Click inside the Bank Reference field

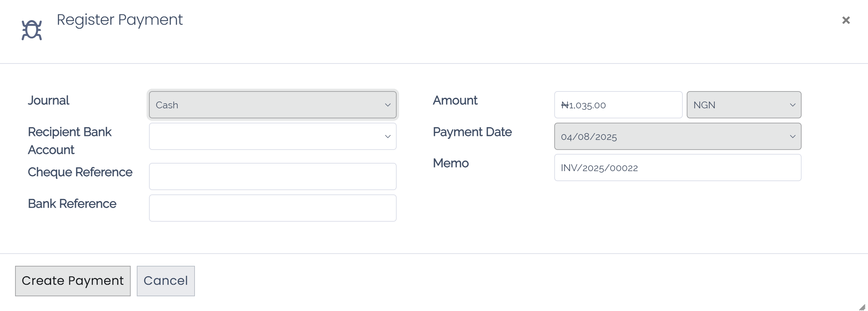[x=272, y=208]
